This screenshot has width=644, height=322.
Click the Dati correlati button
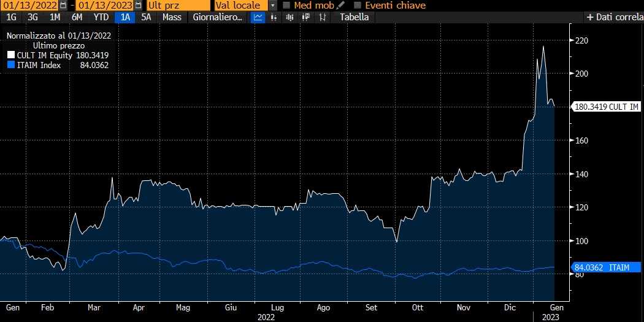615,17
